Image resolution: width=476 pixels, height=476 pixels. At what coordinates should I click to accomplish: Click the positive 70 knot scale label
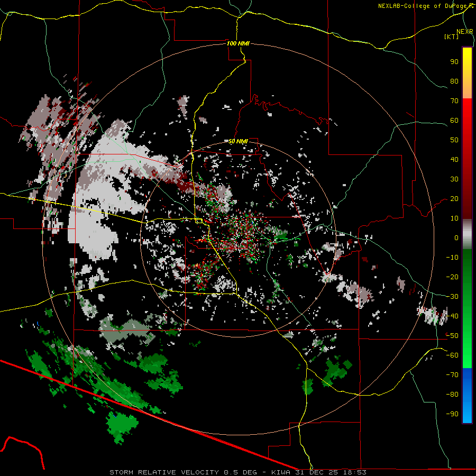click(x=454, y=101)
